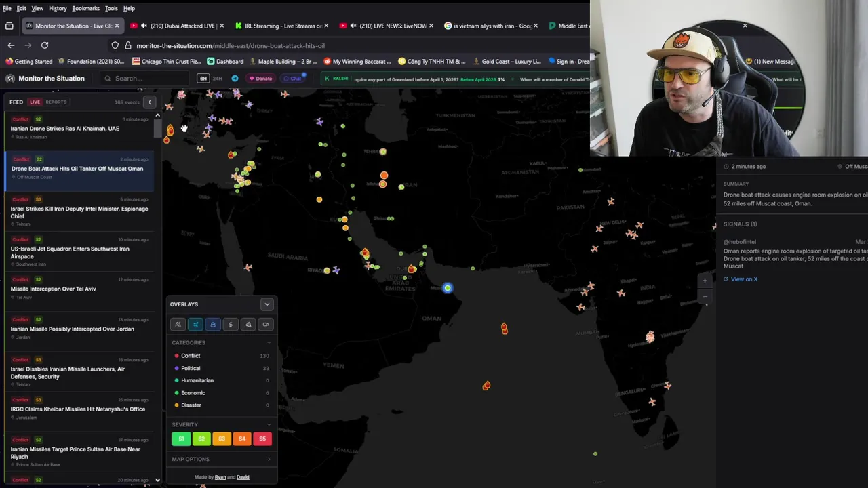Toggle the dollar sign overlay icon
Viewport: 868px width, 488px height.
coord(231,325)
